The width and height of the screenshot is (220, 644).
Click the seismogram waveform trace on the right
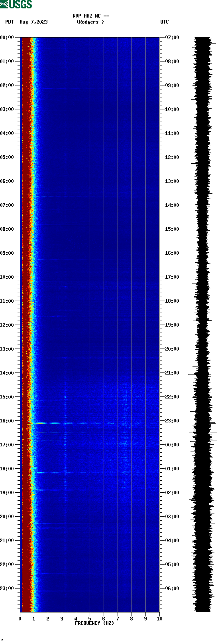[x=202, y=324]
